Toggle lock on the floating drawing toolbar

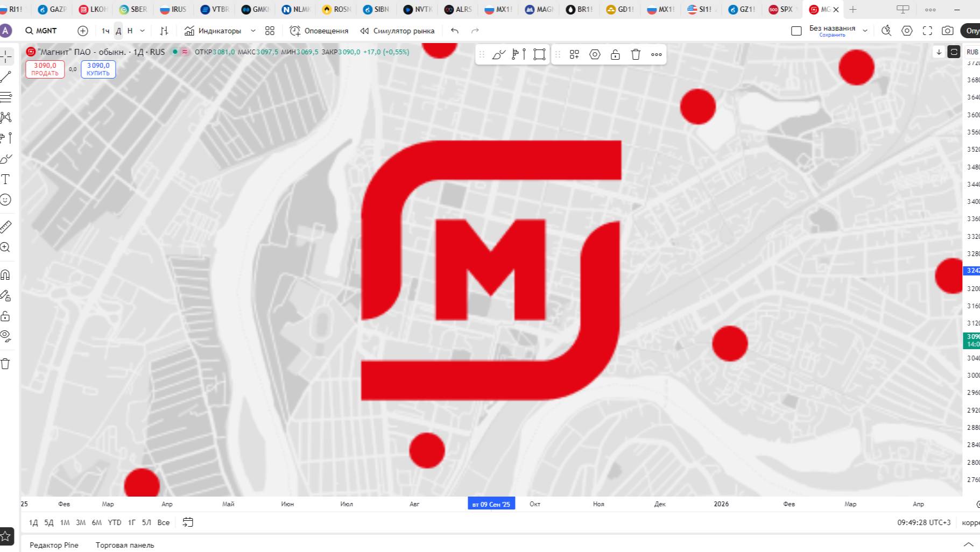point(615,54)
